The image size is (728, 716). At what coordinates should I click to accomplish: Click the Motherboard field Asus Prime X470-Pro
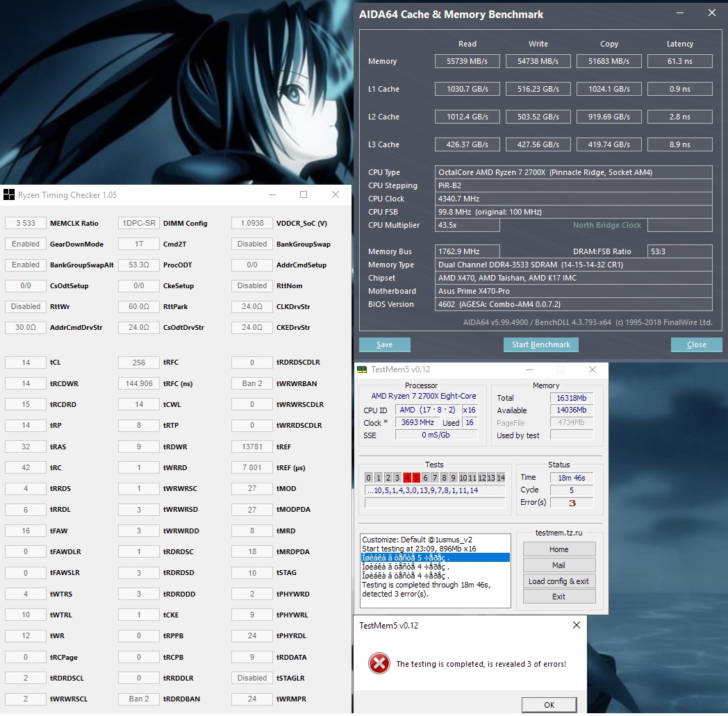tap(573, 291)
